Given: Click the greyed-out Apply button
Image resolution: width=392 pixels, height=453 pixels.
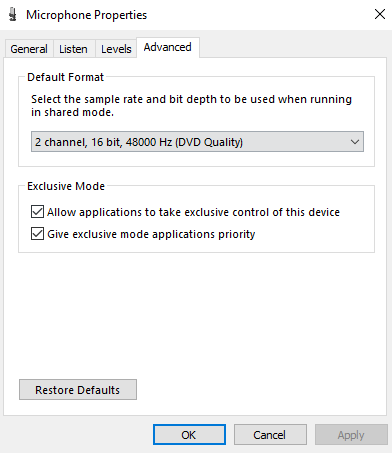Looking at the screenshot, I should [x=351, y=435].
